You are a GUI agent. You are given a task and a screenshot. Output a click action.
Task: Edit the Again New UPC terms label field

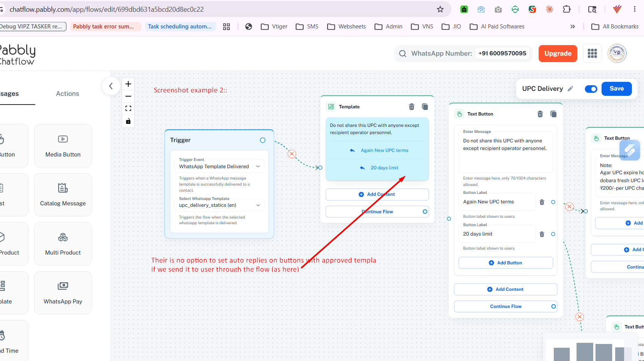(x=497, y=202)
